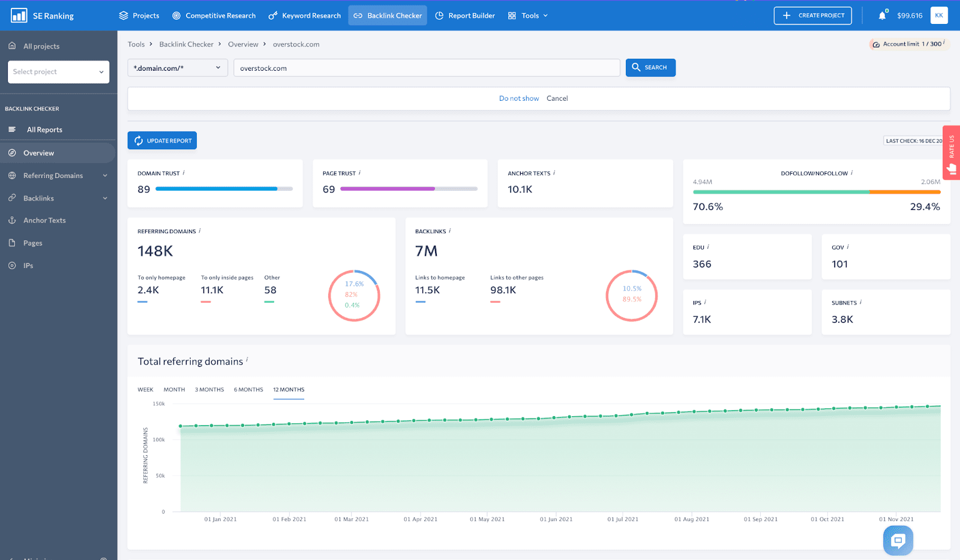Click the Overview breadcrumb link

[x=243, y=44]
